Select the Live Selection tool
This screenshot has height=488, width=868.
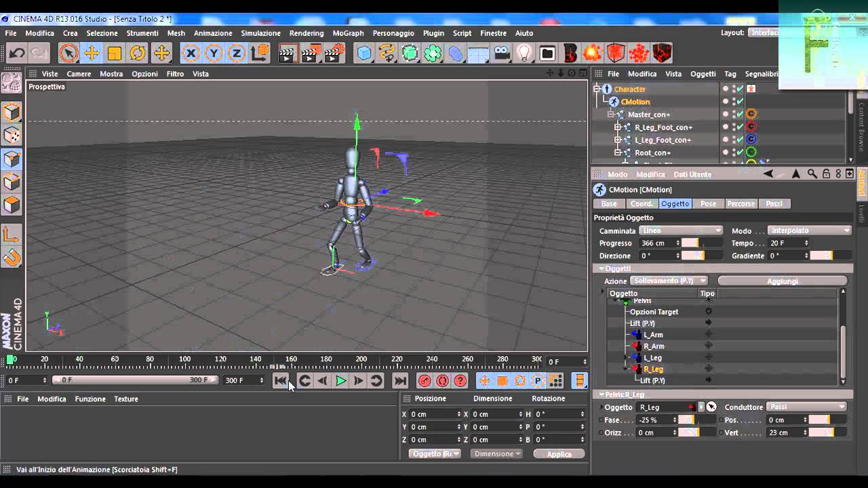[x=68, y=53]
